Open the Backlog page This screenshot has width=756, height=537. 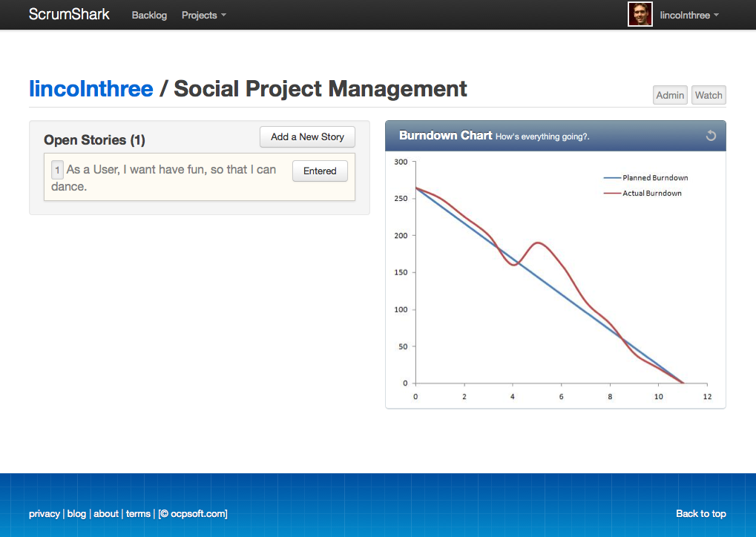[149, 15]
